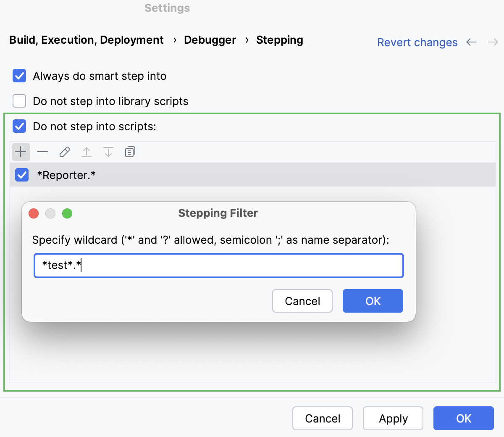Click the Remove filter icon
Image resolution: width=504 pixels, height=437 pixels.
(x=42, y=152)
